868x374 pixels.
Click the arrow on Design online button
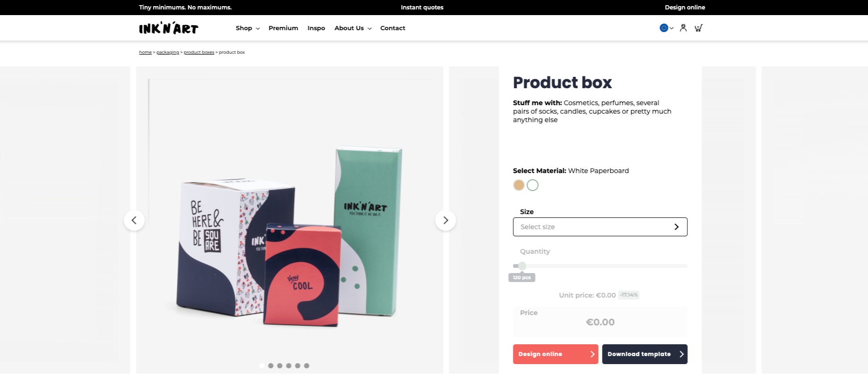coord(593,354)
